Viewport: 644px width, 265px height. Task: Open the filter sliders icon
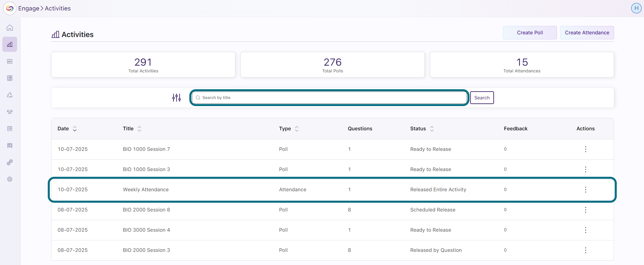pyautogui.click(x=177, y=98)
